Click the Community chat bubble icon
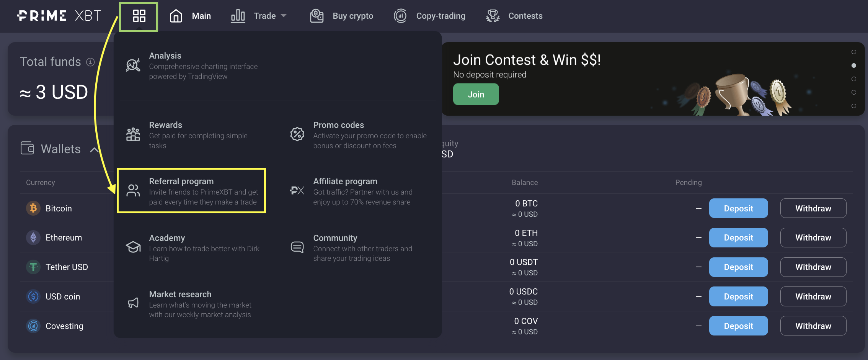The height and width of the screenshot is (360, 868). point(297,247)
